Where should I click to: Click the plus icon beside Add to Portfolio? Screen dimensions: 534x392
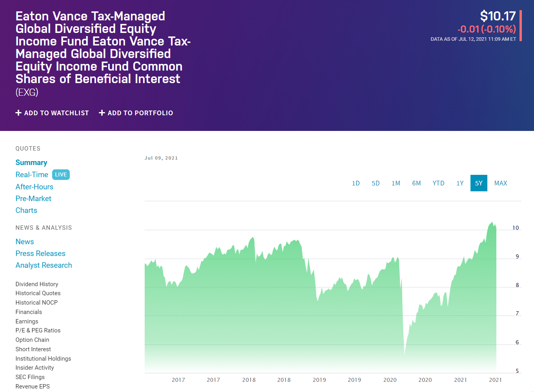[x=102, y=113]
